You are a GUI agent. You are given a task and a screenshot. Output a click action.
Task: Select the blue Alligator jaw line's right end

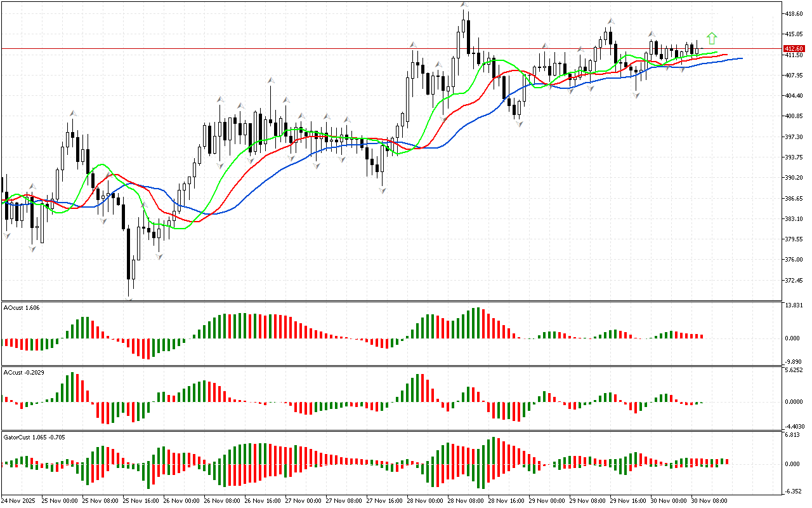point(741,58)
